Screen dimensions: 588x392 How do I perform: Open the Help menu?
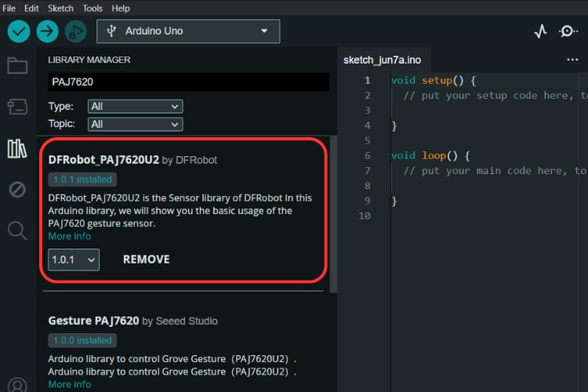tap(121, 9)
